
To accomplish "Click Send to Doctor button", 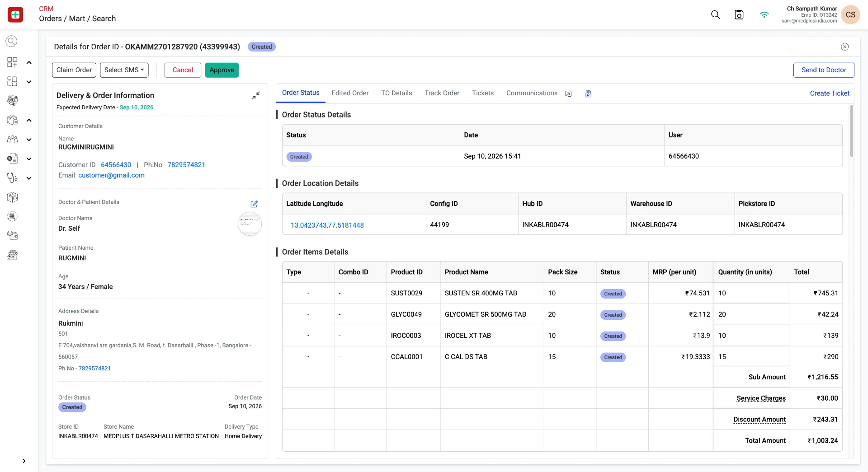I will (823, 70).
